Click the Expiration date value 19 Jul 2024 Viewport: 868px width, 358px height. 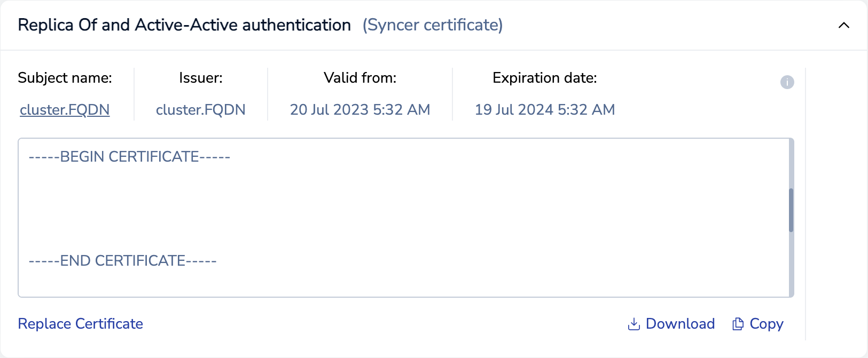[x=545, y=110]
